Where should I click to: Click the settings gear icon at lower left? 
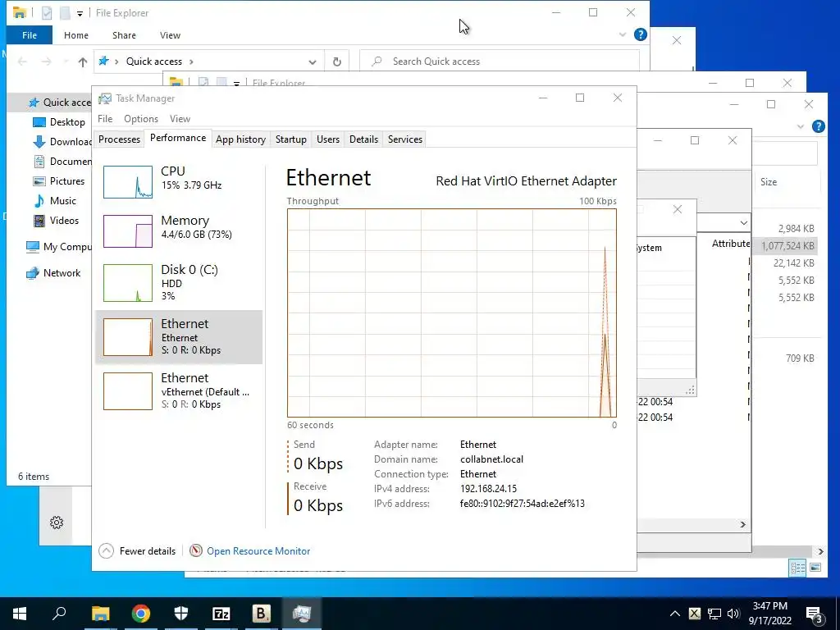(57, 523)
